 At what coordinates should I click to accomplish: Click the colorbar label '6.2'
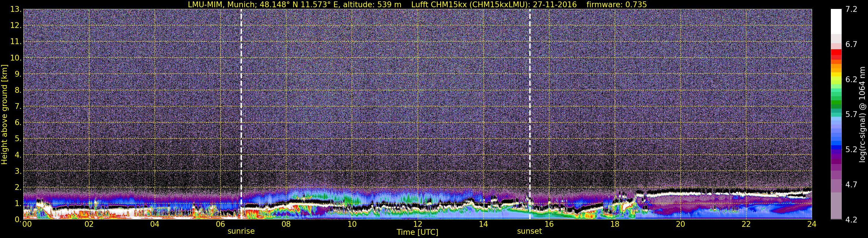[851, 79]
